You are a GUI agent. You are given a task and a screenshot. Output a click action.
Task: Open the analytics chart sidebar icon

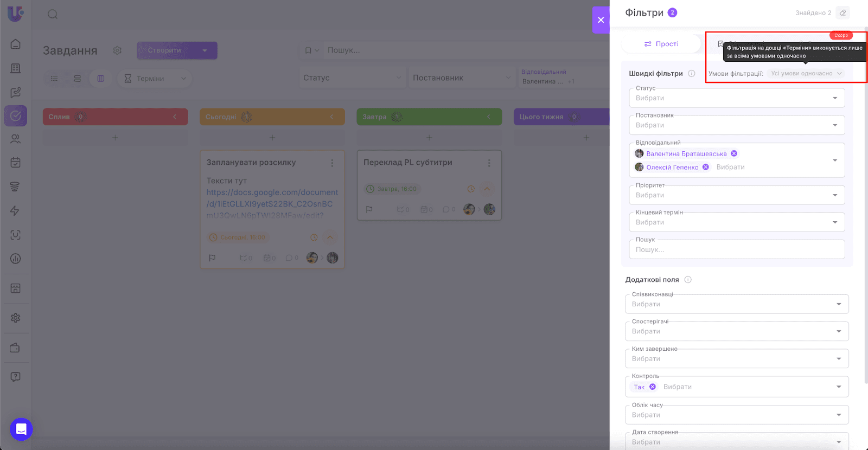16,259
